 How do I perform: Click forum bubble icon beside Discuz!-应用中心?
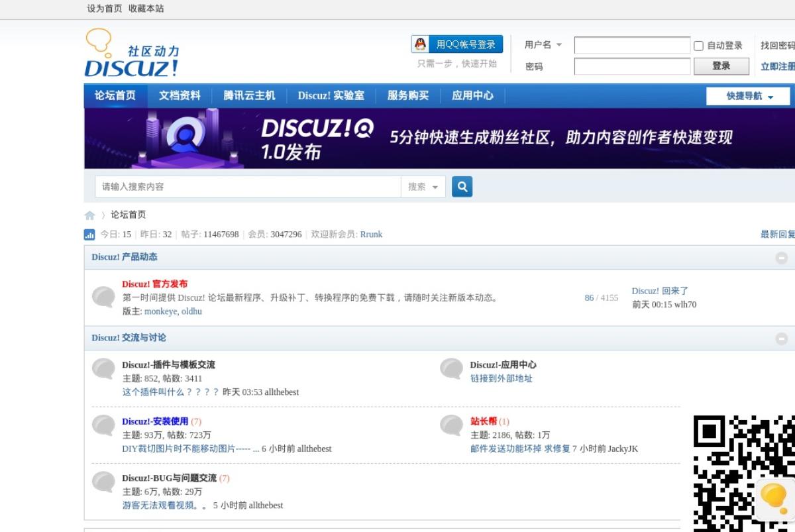click(451, 368)
